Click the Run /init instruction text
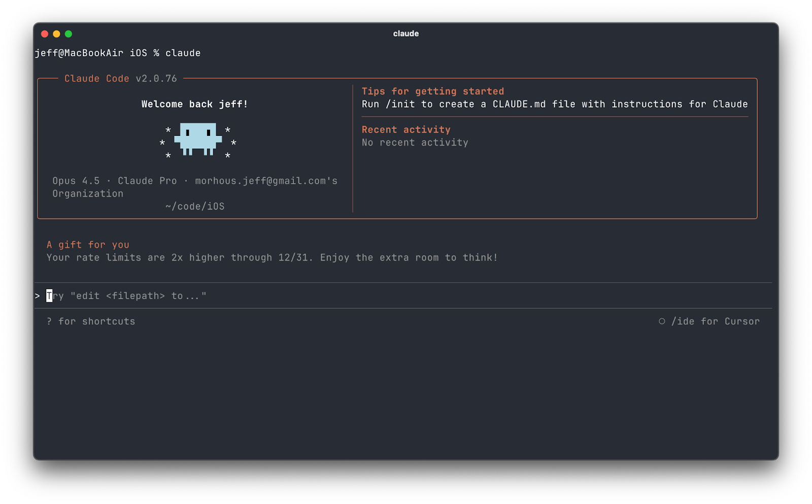 coord(554,104)
